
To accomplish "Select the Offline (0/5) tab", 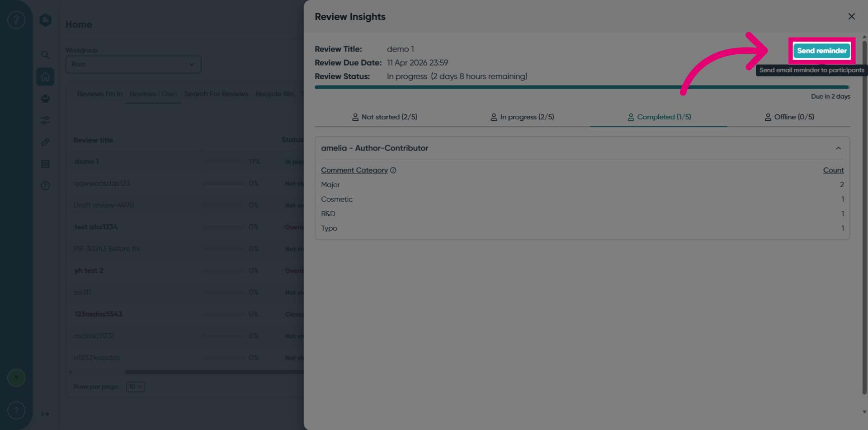I will 789,117.
